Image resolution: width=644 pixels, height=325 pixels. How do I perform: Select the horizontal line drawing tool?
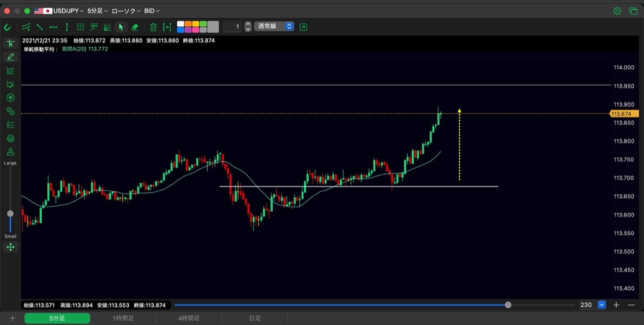(x=53, y=27)
